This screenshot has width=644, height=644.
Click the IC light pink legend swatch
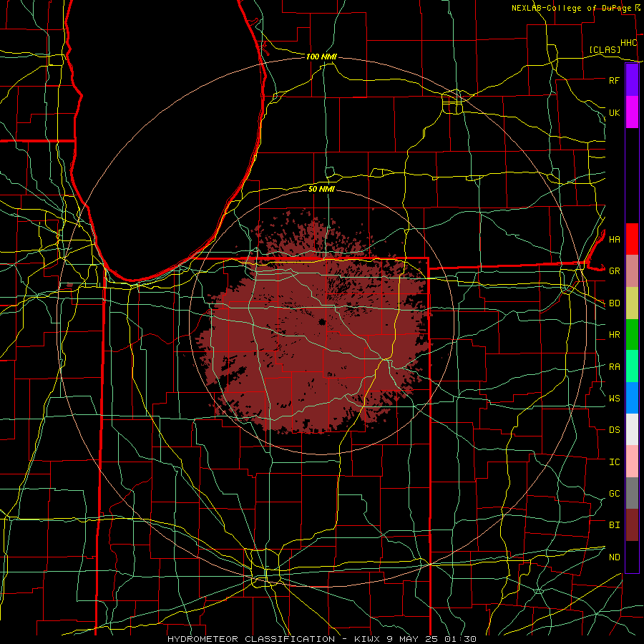pos(632,462)
